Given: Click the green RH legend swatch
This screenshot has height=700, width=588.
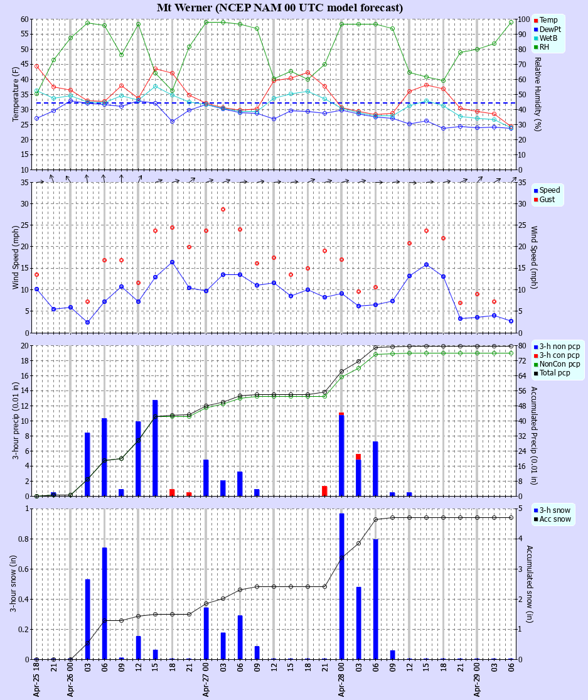Looking at the screenshot, I should coord(536,47).
